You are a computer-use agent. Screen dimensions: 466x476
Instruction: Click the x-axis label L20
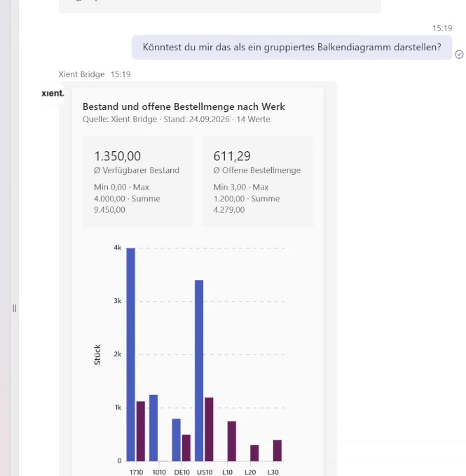(x=250, y=472)
